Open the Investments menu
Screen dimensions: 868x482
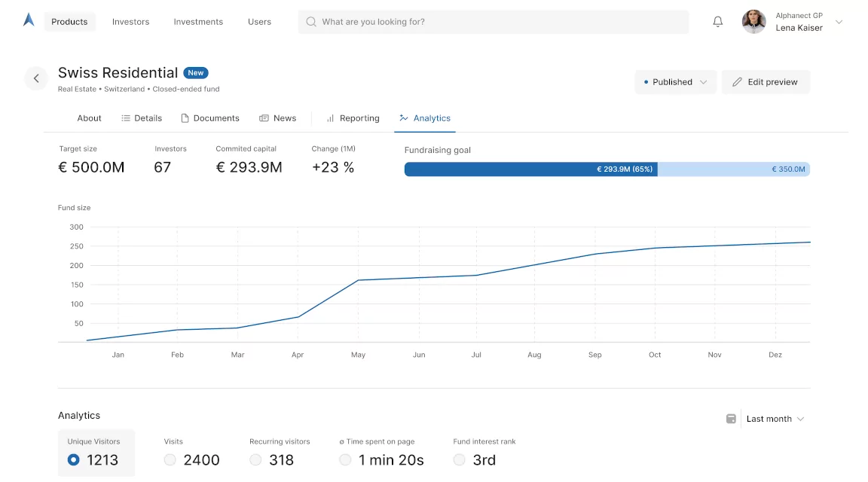[198, 22]
